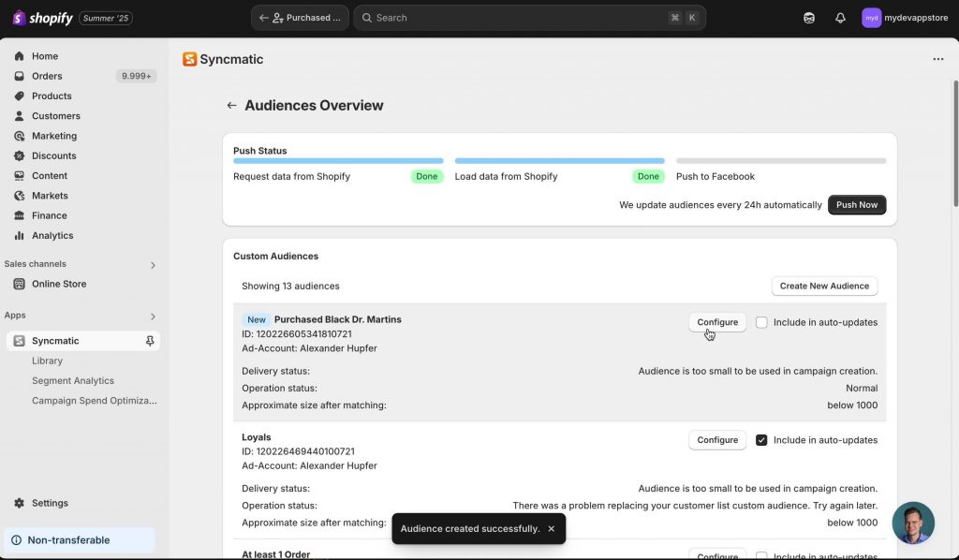Click Done badge for Request data
959x560 pixels.
[x=427, y=177]
